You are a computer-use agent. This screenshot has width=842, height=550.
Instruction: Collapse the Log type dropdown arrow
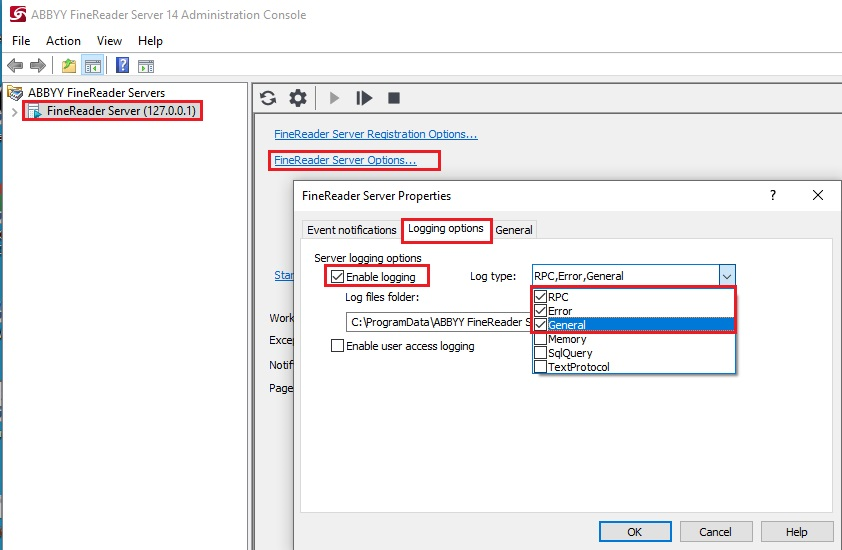click(x=727, y=276)
